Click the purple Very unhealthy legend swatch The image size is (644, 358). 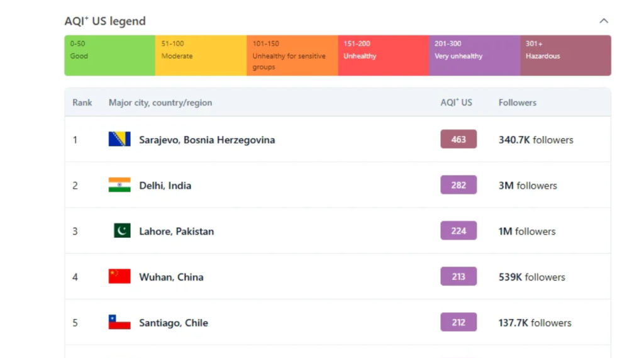tap(474, 55)
